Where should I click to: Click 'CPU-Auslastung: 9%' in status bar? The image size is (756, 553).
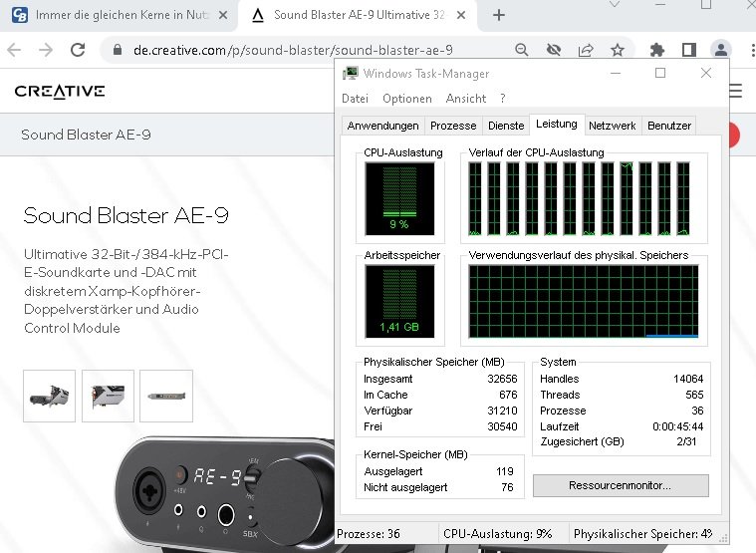pyautogui.click(x=498, y=534)
